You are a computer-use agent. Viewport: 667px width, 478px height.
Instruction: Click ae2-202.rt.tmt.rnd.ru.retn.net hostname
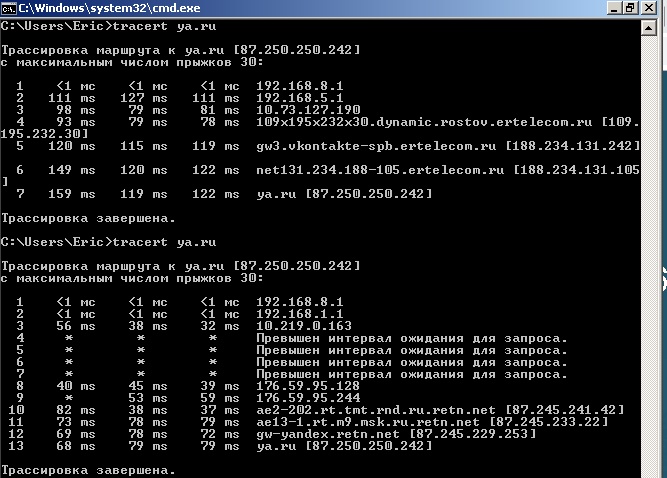coord(376,410)
